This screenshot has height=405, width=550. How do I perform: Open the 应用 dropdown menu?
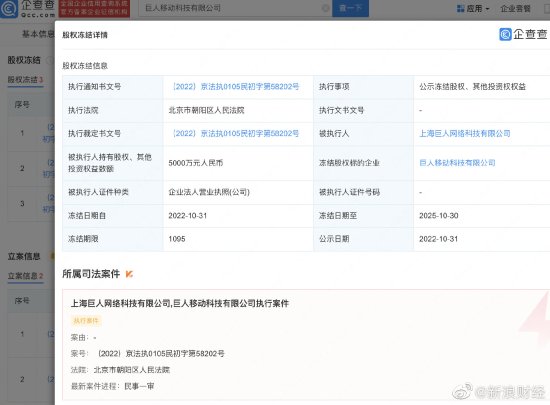click(473, 8)
